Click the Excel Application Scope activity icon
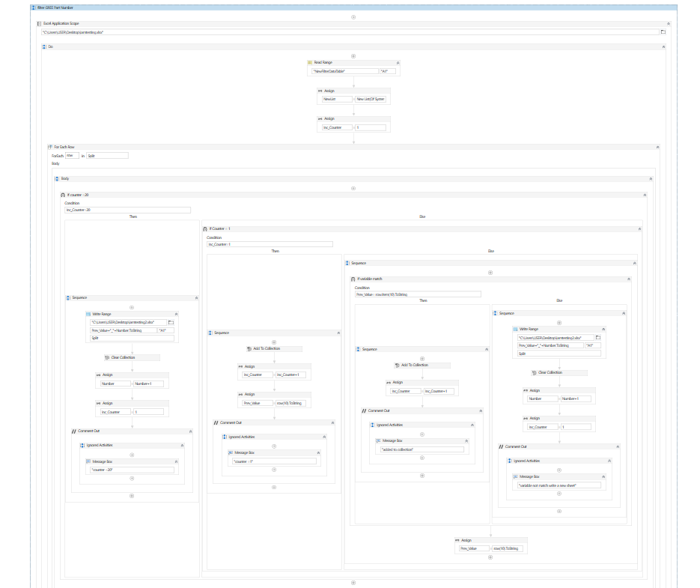700x588 pixels. [39, 24]
